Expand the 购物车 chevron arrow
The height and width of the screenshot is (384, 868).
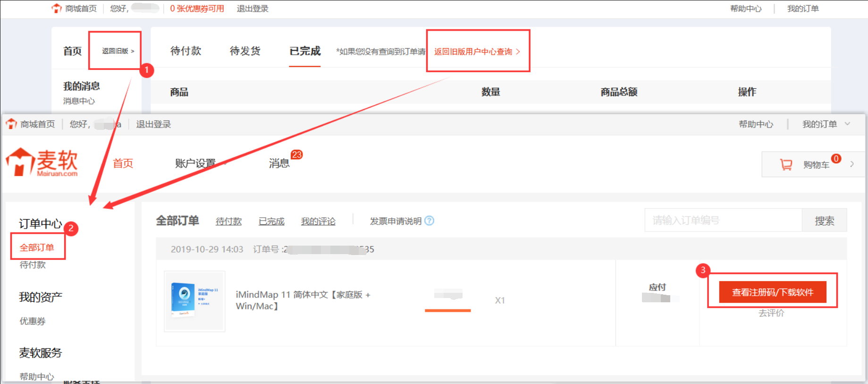tap(852, 164)
